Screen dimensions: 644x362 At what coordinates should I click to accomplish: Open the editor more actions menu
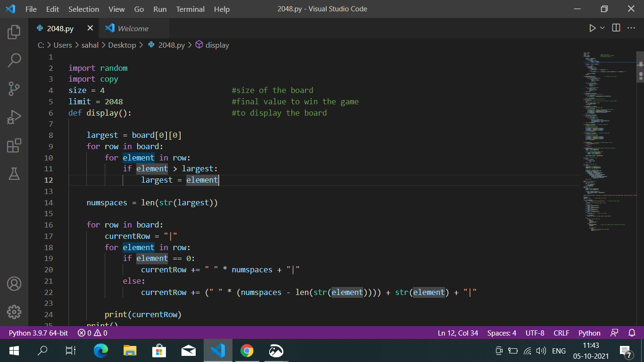(x=630, y=28)
